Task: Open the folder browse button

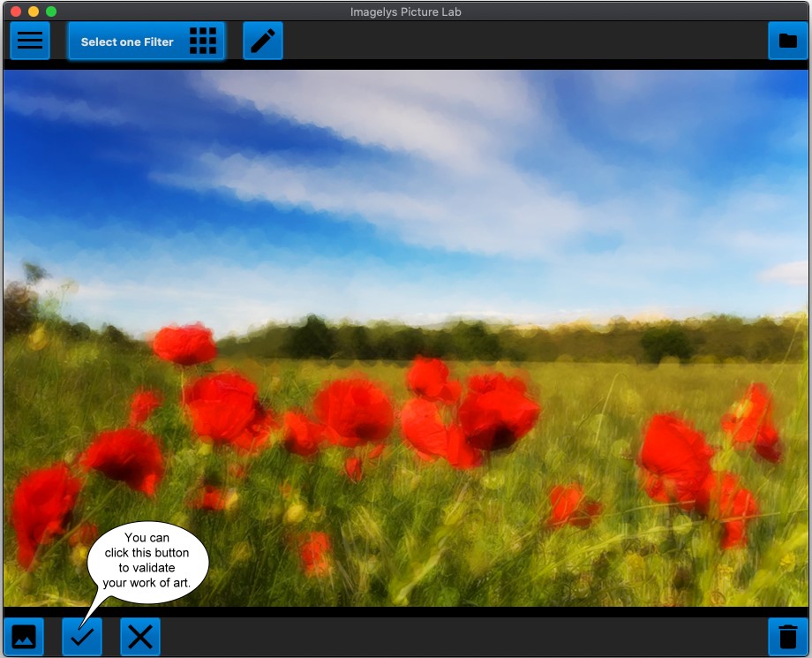Action: click(x=787, y=41)
